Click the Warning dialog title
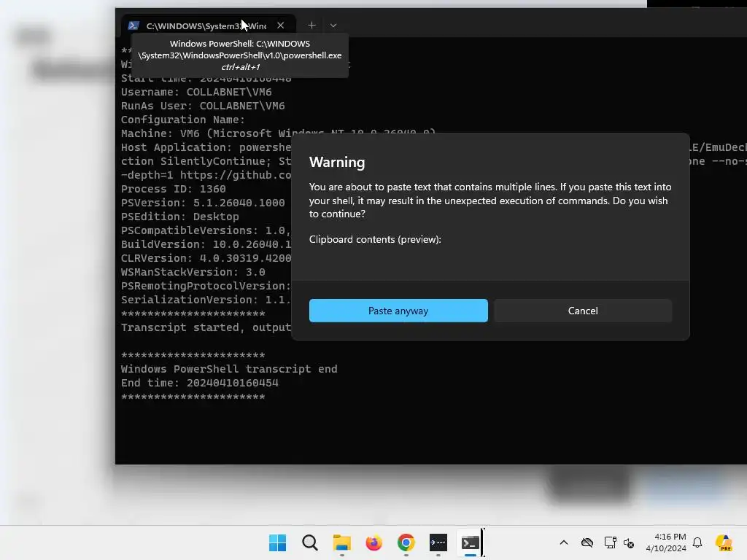 click(337, 162)
